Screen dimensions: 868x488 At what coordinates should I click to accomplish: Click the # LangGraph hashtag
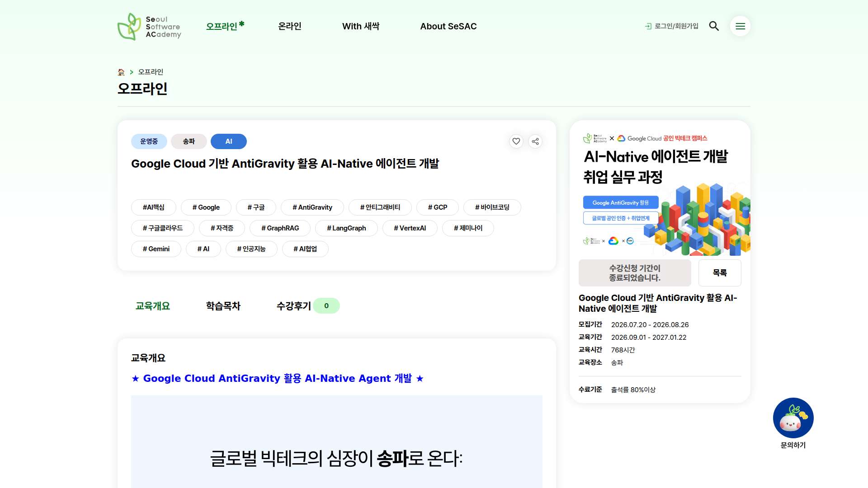coord(347,228)
